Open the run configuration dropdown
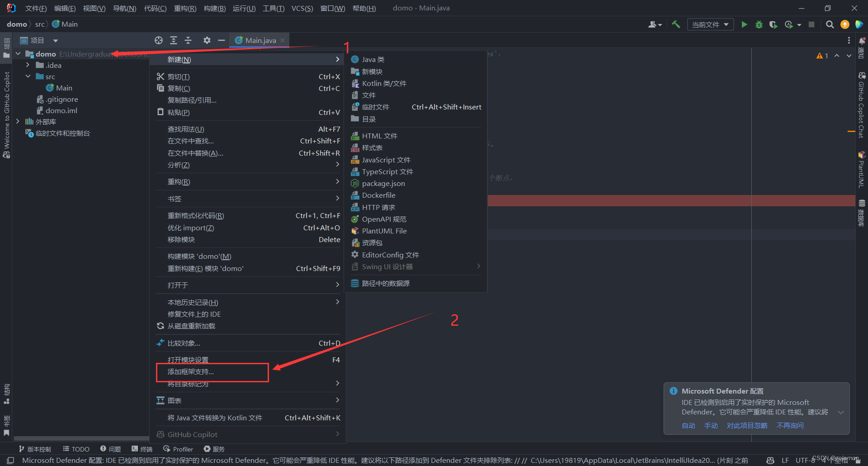868x466 pixels. pos(710,24)
